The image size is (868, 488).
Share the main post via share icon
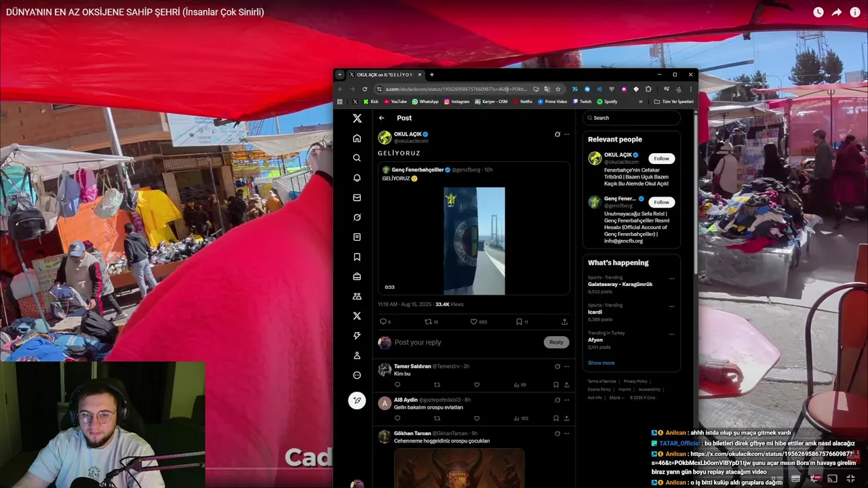[564, 322]
